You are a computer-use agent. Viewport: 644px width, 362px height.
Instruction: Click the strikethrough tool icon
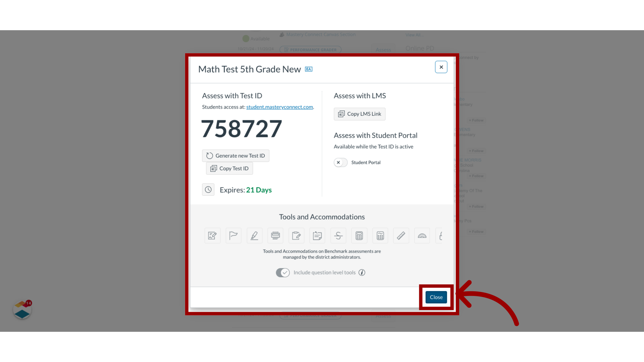pyautogui.click(x=338, y=235)
